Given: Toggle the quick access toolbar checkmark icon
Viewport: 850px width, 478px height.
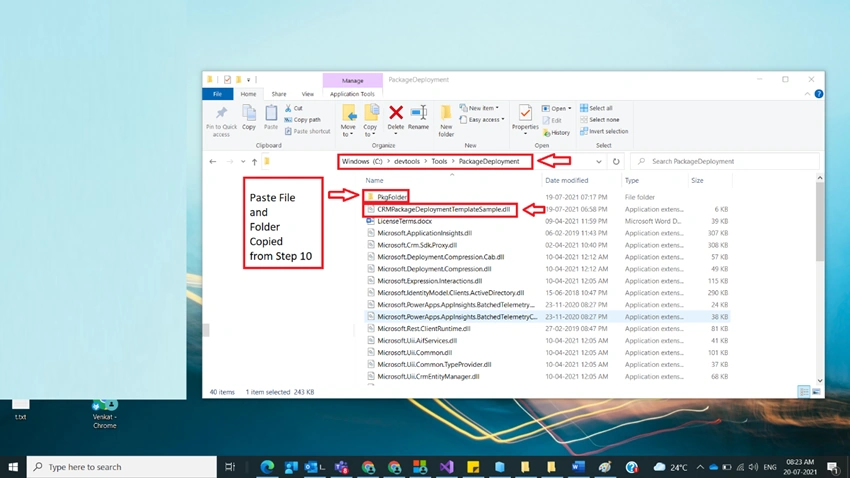Looking at the screenshot, I should [227, 80].
